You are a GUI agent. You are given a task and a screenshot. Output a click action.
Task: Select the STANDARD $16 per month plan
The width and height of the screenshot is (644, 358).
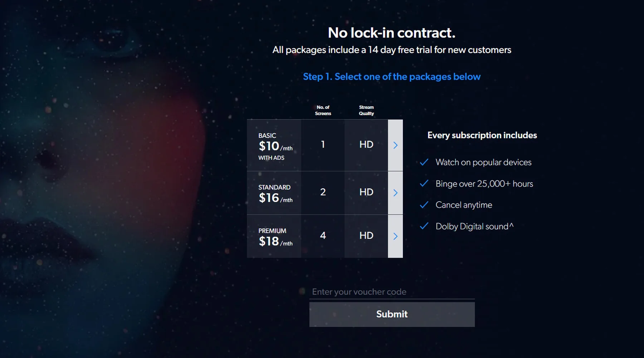[x=274, y=193]
